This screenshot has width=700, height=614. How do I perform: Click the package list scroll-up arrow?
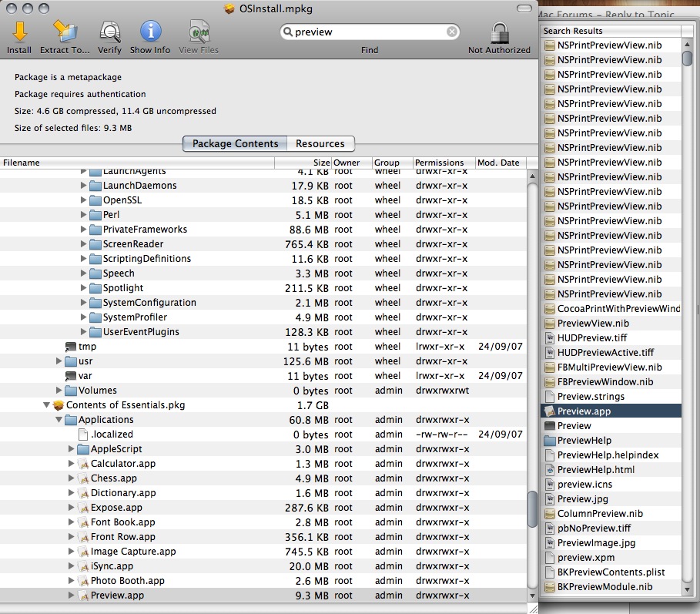(531, 176)
